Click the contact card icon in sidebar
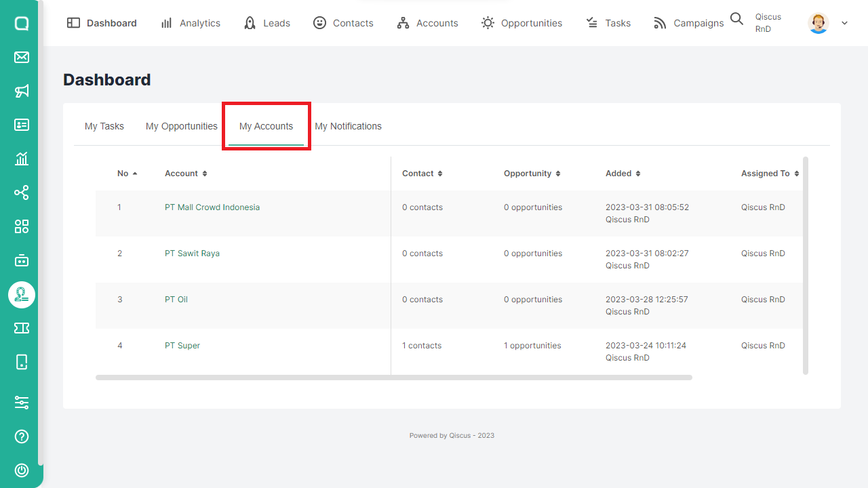Image resolution: width=868 pixels, height=488 pixels. [x=22, y=125]
